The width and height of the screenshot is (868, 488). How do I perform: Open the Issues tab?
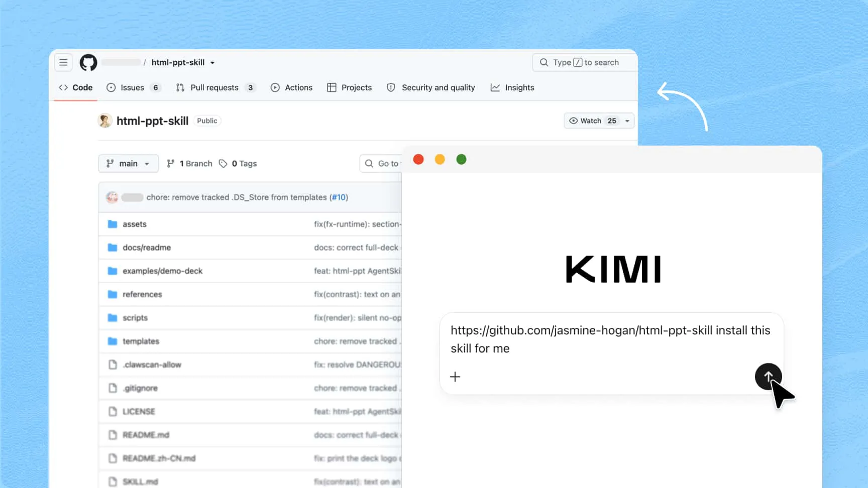point(134,87)
